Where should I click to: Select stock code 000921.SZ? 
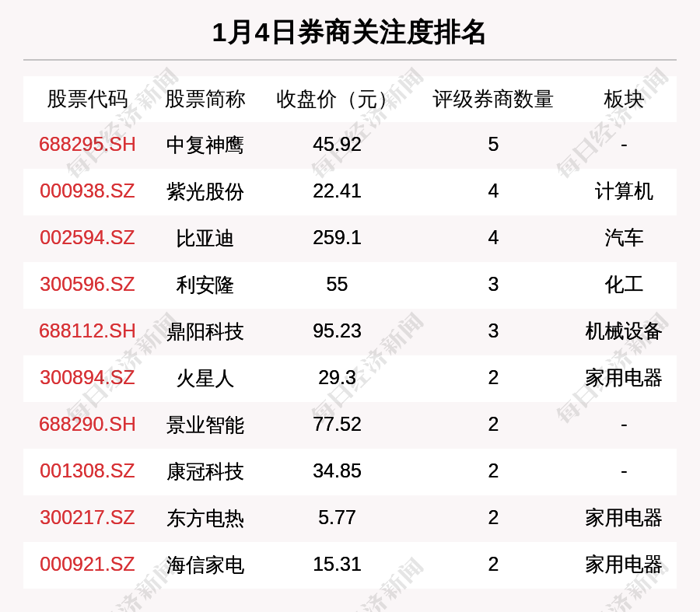click(87, 565)
